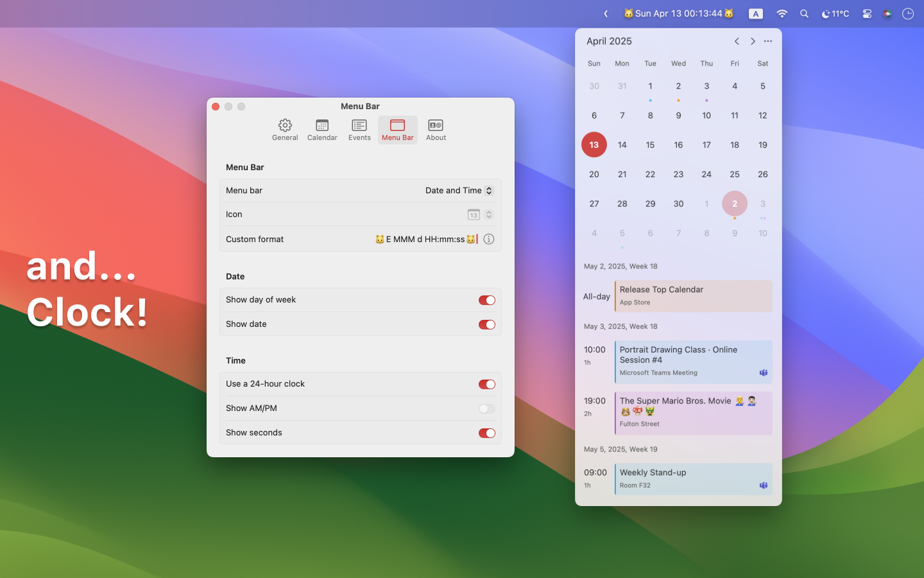This screenshot has width=924, height=578.
Task: Open the Weekly Stand-up event
Action: coord(693,479)
